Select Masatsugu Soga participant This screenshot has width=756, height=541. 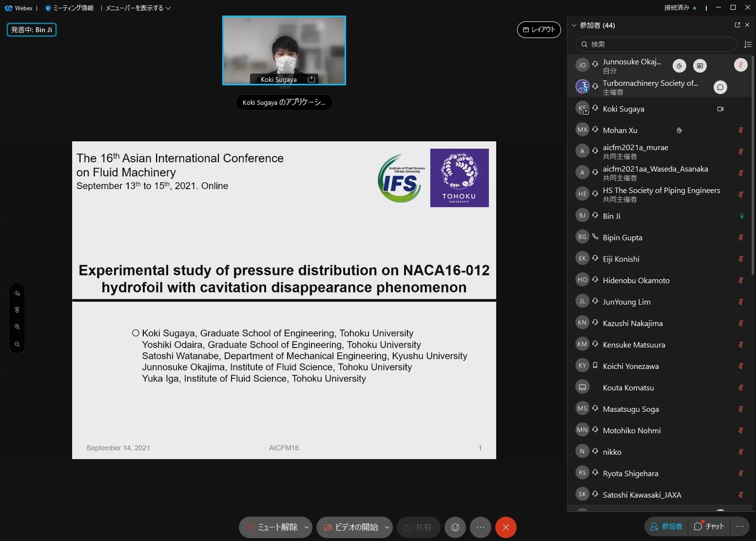tap(659, 409)
